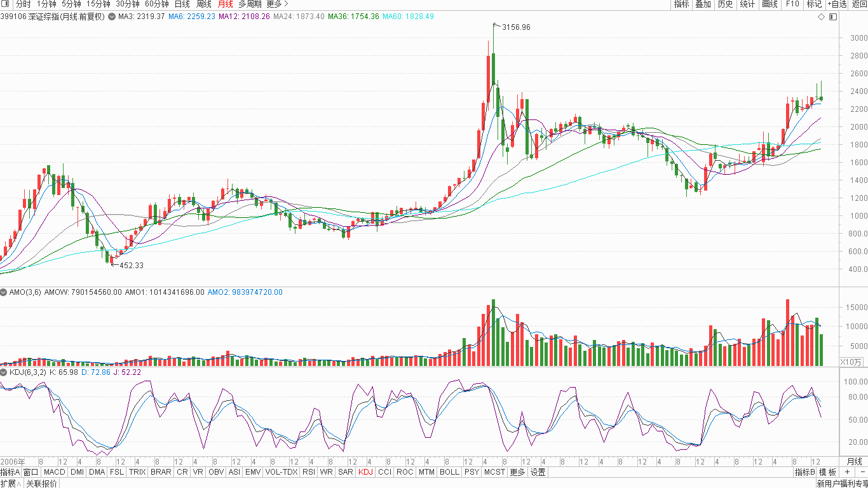Open F10 company info

coord(792,4)
